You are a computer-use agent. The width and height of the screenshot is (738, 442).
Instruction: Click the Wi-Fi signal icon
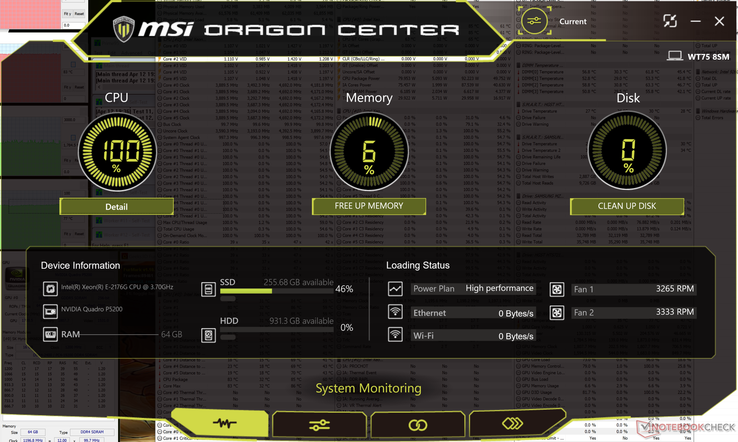(395, 335)
